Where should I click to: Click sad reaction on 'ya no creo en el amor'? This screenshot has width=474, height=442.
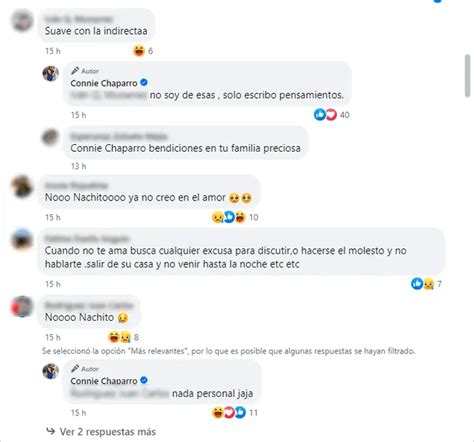point(218,217)
